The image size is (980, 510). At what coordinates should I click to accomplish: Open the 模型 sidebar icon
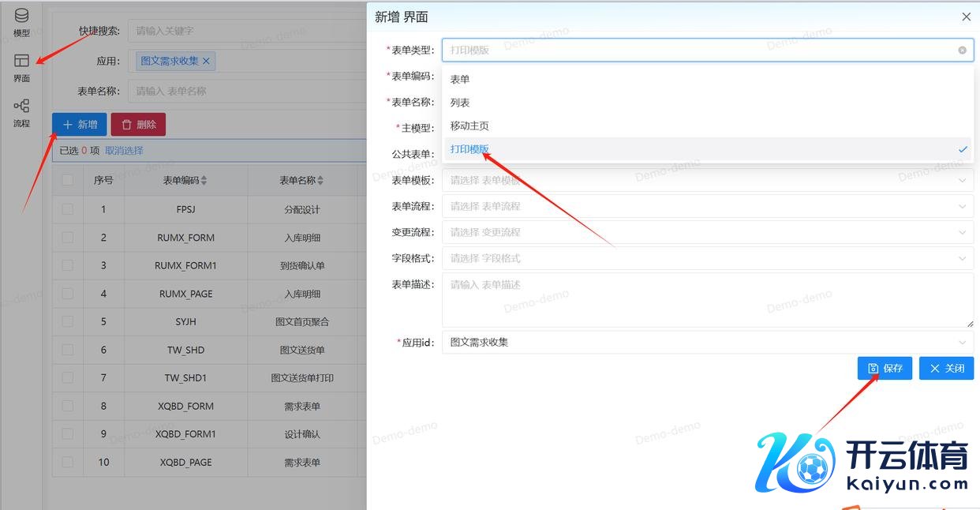pos(21,22)
